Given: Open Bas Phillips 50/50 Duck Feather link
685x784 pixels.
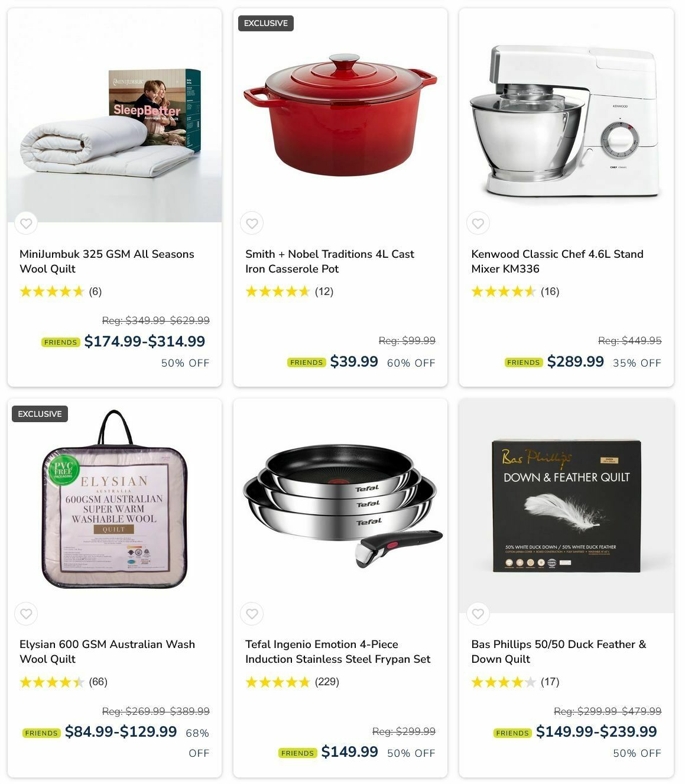Looking at the screenshot, I should (559, 652).
